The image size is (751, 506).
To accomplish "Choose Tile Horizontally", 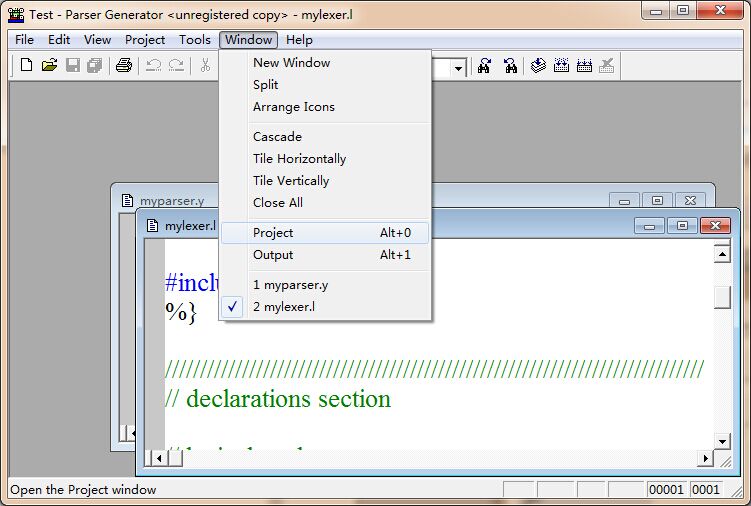I will [x=325, y=159].
